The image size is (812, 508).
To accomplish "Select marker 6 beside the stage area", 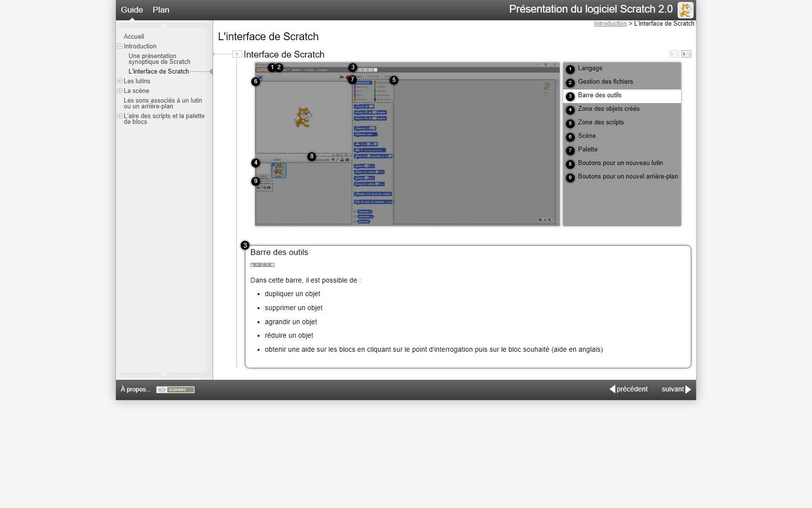I will (256, 81).
